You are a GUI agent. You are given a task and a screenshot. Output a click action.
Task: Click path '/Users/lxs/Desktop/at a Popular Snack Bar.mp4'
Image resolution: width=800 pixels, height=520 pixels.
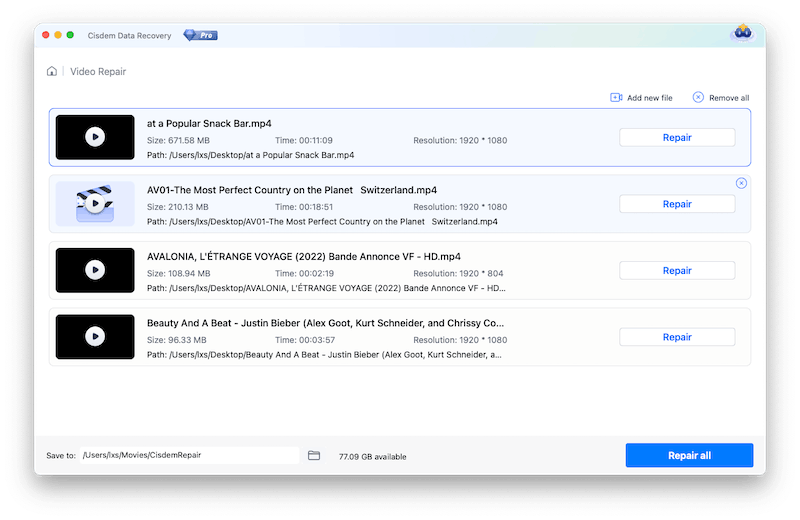(262, 155)
